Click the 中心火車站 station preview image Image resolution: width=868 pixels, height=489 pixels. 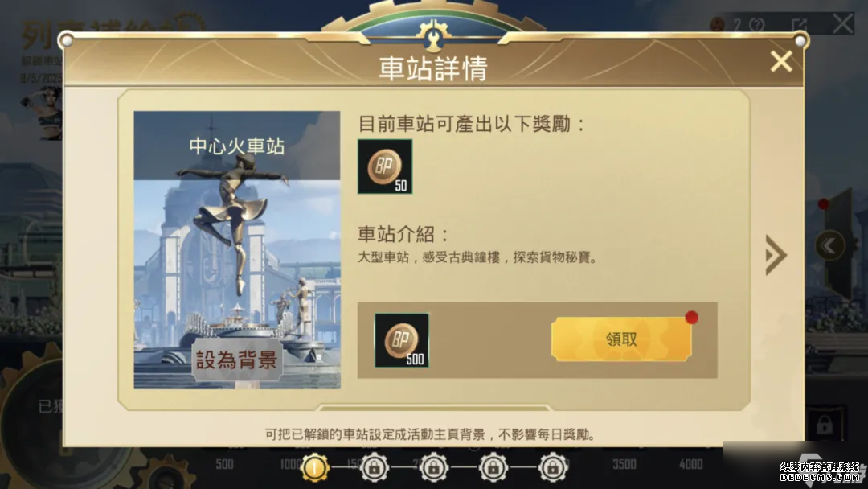[237, 250]
